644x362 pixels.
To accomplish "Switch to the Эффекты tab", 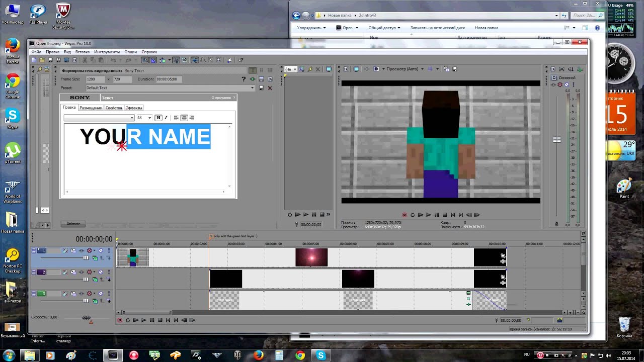I will 134,108.
